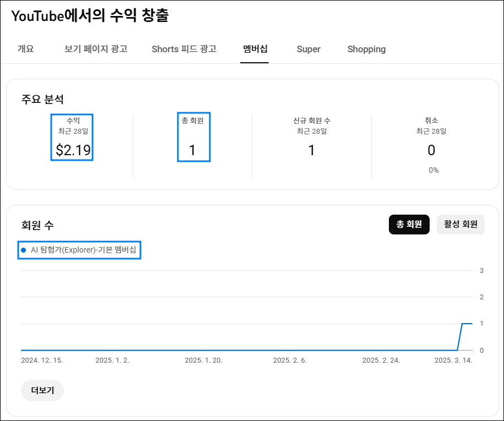
Task: Open the 보기 페이지 광고 tab
Action: tap(95, 49)
